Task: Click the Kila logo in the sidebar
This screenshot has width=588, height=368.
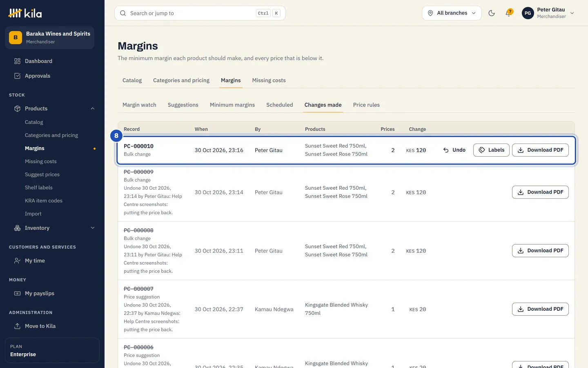Action: pyautogui.click(x=25, y=13)
